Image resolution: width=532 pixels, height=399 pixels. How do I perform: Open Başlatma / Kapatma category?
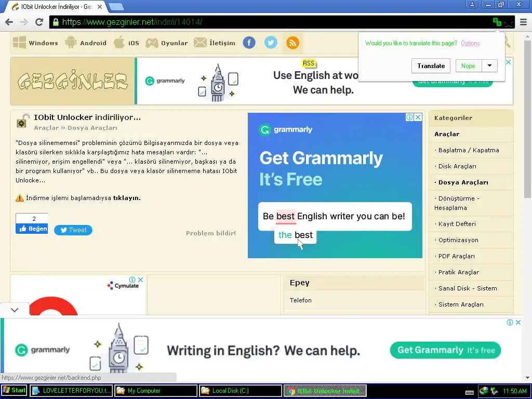click(x=469, y=150)
